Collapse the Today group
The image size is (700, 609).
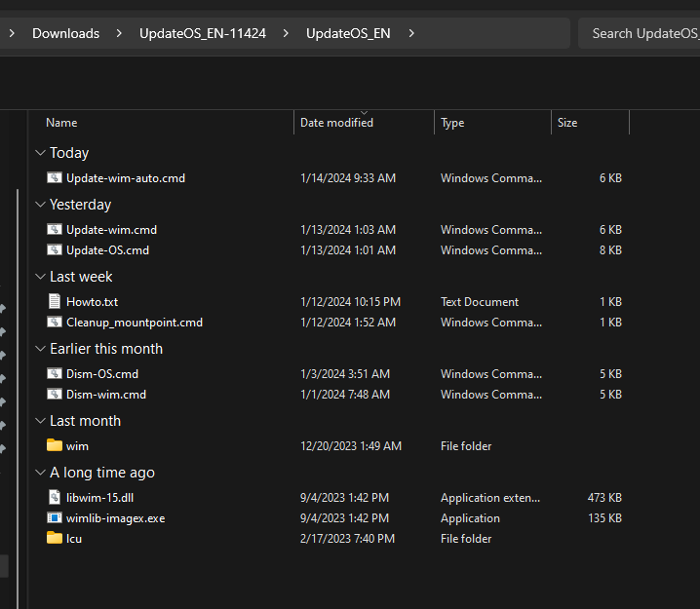pos(40,153)
